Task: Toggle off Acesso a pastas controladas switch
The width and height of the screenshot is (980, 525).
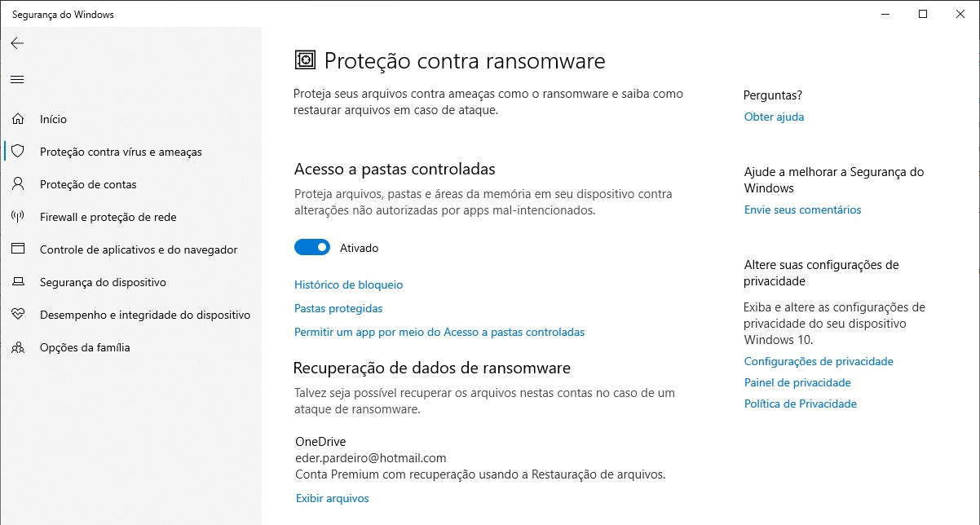Action: 312,247
